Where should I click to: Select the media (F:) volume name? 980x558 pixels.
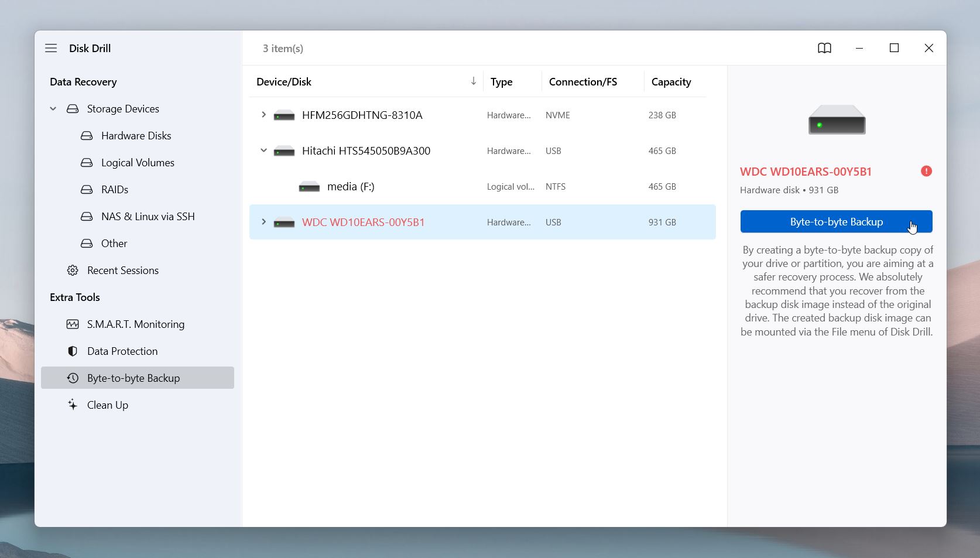click(351, 187)
